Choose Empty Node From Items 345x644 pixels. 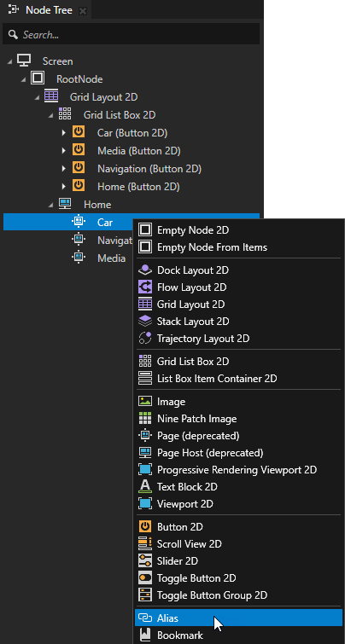(239, 247)
